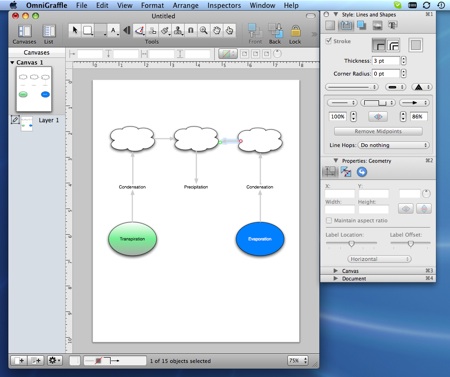Open the Shadow style inspector tab
Image resolution: width=450 pixels, height=377 pixels.
[362, 25]
